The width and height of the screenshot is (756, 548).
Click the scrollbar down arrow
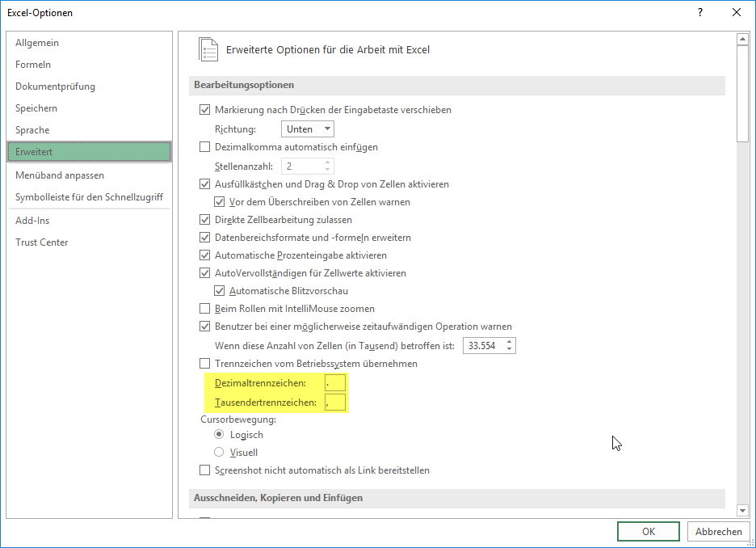tap(742, 511)
